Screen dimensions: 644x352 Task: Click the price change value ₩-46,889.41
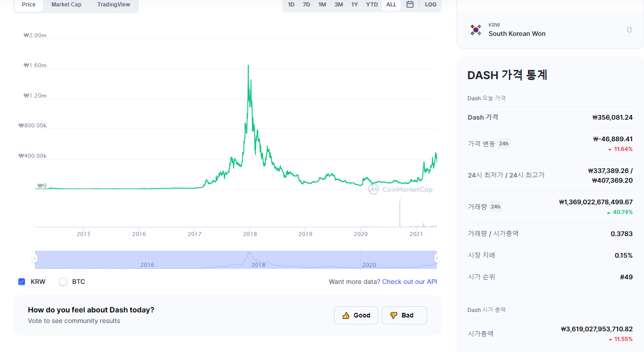613,139
